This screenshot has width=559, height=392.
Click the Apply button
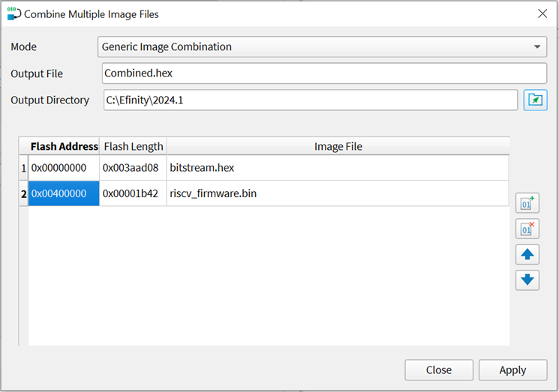coord(512,370)
